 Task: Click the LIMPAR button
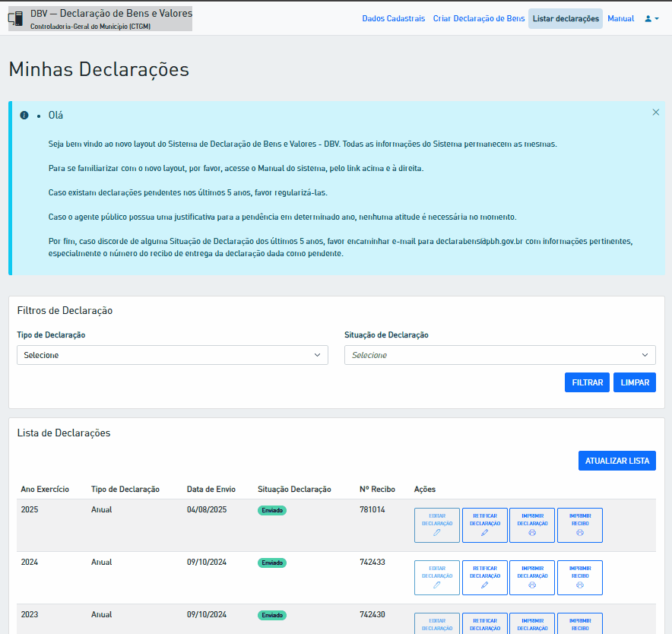634,382
